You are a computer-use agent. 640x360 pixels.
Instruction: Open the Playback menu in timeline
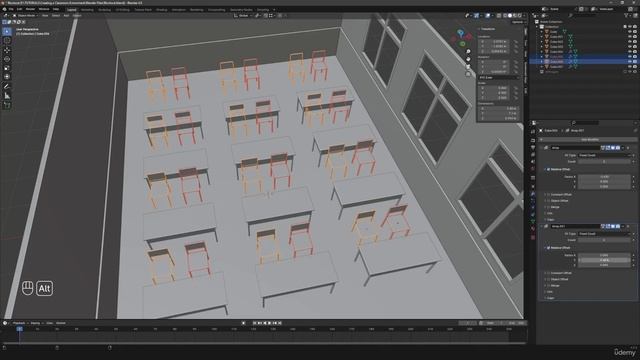[x=19, y=323]
